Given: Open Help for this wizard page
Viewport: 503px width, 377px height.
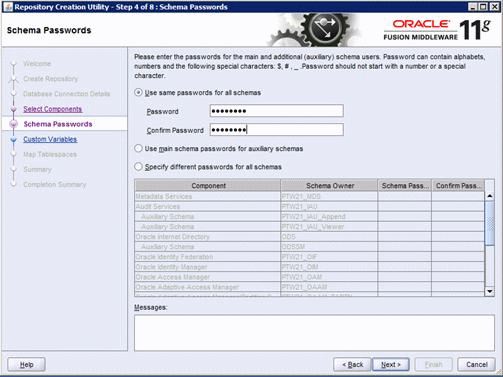Looking at the screenshot, I should [26, 364].
